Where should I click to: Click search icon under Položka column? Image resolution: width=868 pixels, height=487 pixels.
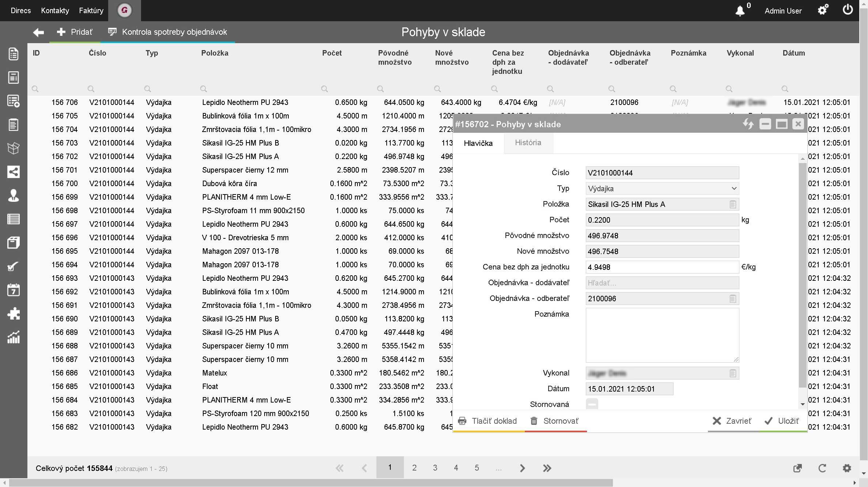click(204, 89)
